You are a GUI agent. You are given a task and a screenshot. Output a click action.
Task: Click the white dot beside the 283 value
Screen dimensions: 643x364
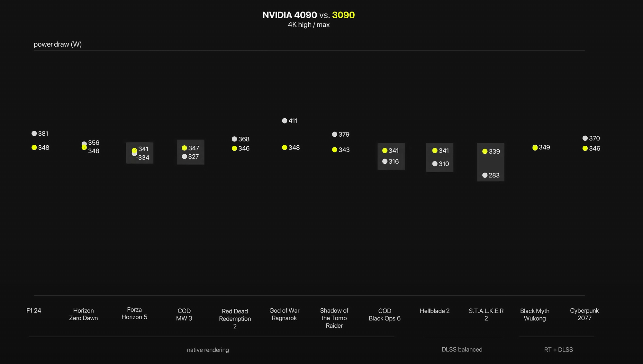(x=485, y=175)
